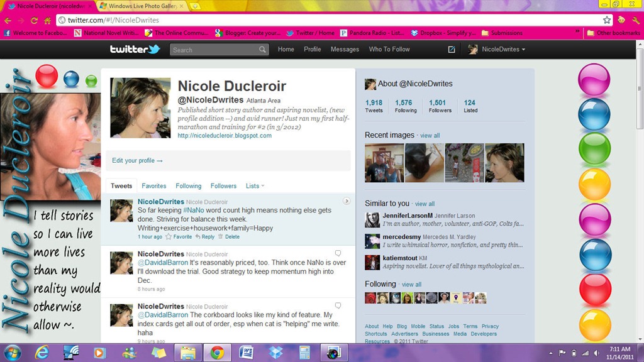Click the browser home icon
Image resolution: width=644 pixels, height=362 pixels.
pos(48,20)
